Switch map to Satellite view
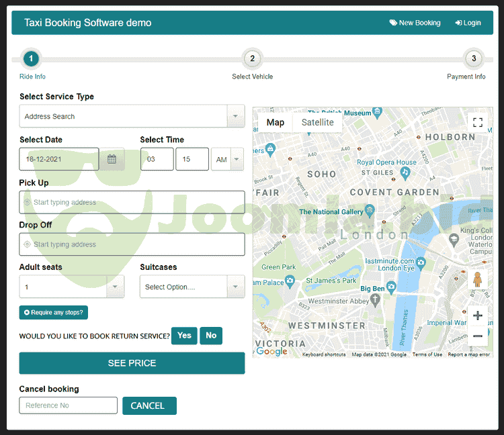The height and width of the screenshot is (435, 504). coord(317,122)
